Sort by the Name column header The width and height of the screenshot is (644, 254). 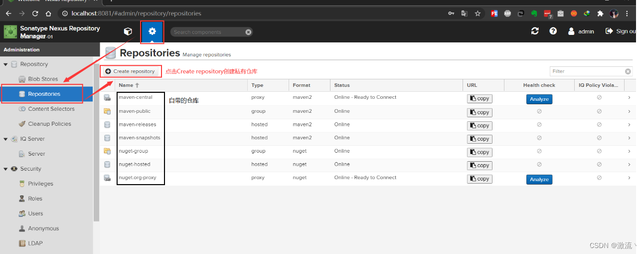182,85
